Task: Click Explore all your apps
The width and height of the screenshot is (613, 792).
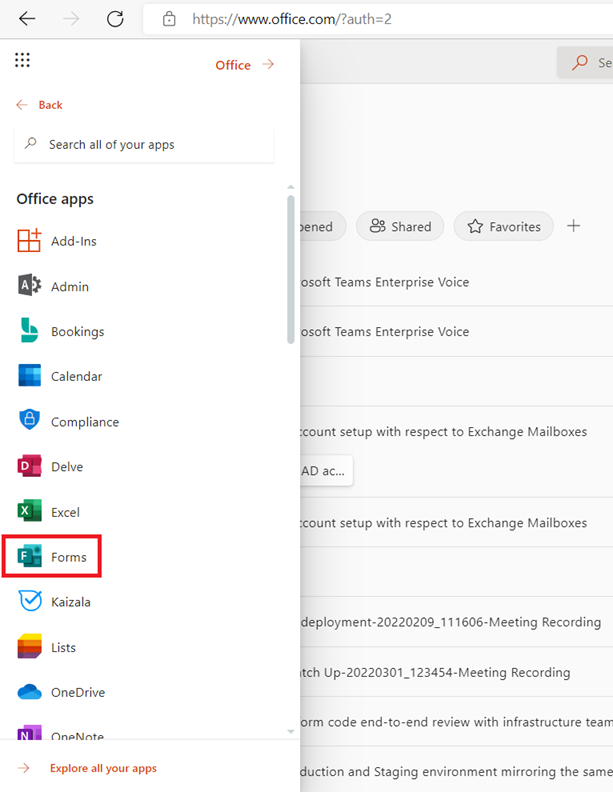Action: (x=102, y=768)
